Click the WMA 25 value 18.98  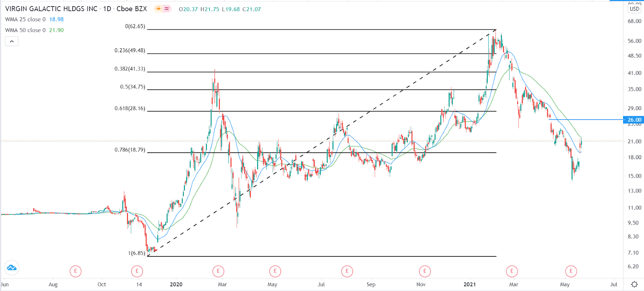click(x=56, y=19)
